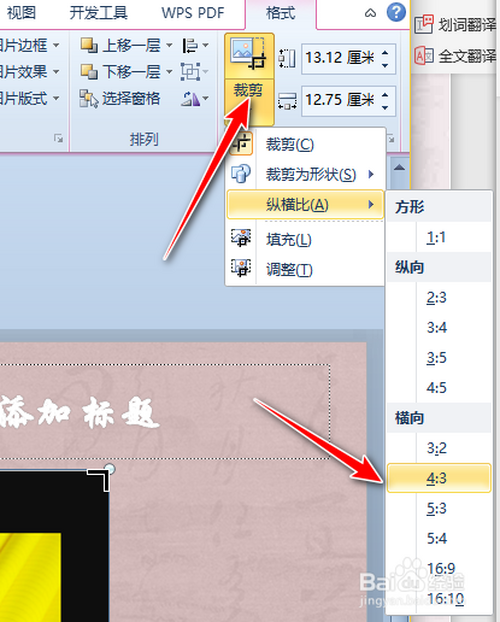Screen dimensions: 500x622
Task: Click the crop picture icon button
Action: click(x=249, y=55)
